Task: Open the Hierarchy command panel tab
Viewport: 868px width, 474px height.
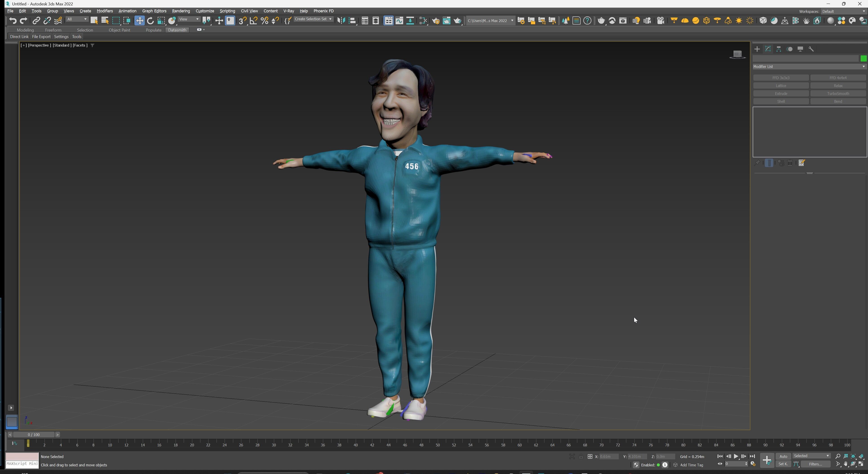Action: [779, 49]
